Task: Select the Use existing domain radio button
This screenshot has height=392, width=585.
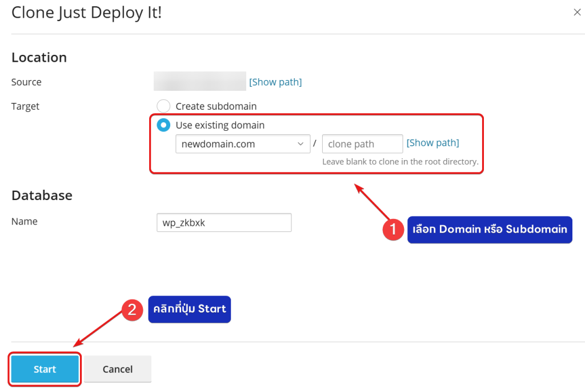Action: [163, 125]
